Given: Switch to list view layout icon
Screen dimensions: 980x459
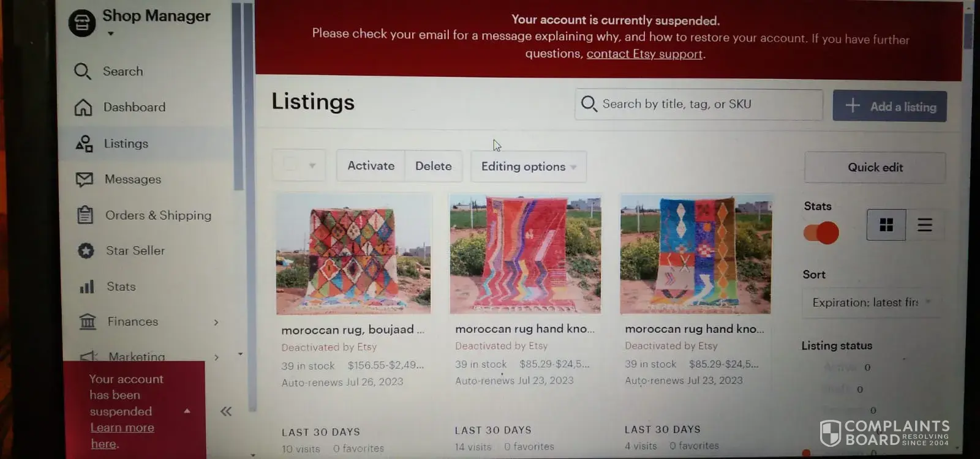Looking at the screenshot, I should click(925, 225).
